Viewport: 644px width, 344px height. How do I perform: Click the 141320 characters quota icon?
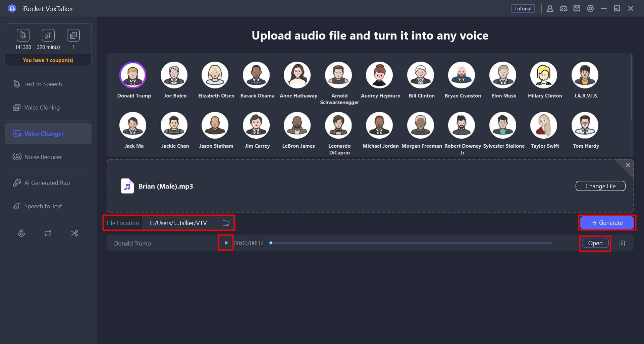(23, 35)
